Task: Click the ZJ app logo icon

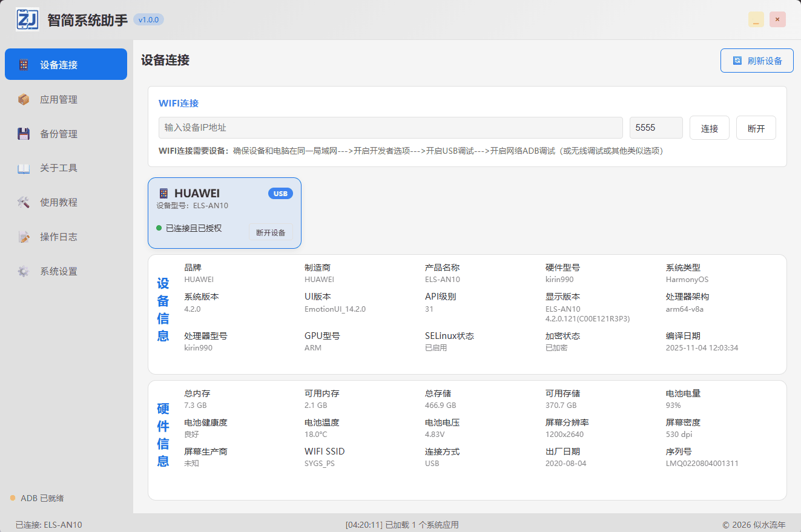Action: click(27, 19)
